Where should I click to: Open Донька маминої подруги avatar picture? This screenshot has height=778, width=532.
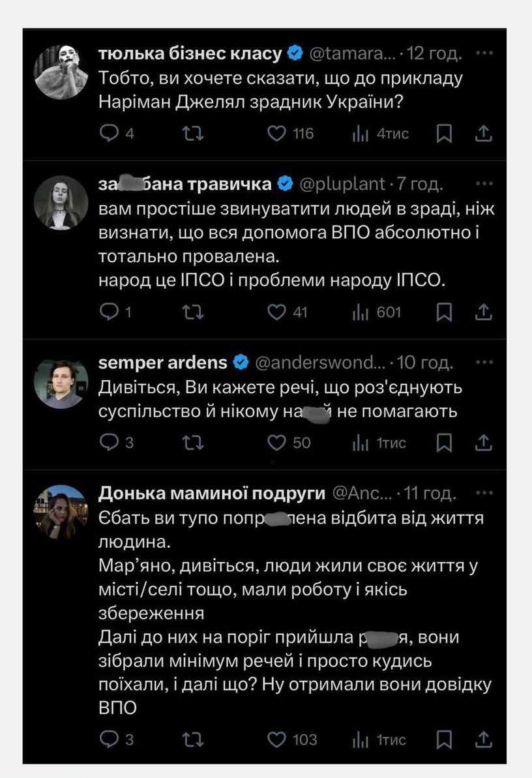pos(60,511)
